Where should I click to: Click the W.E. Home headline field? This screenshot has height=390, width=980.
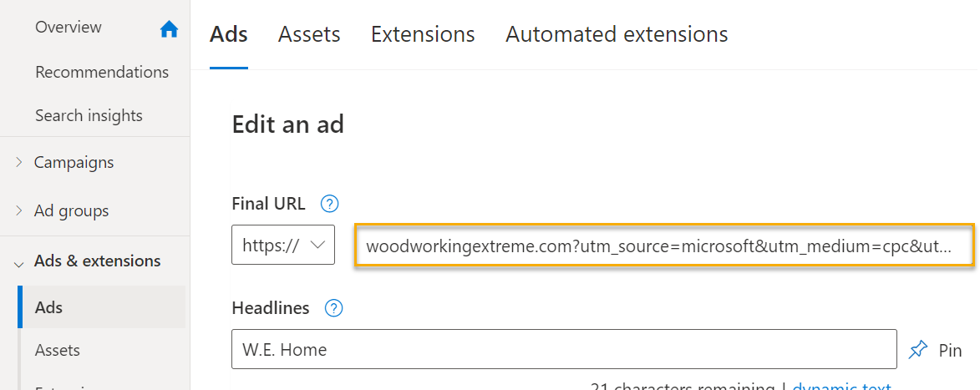coord(564,350)
